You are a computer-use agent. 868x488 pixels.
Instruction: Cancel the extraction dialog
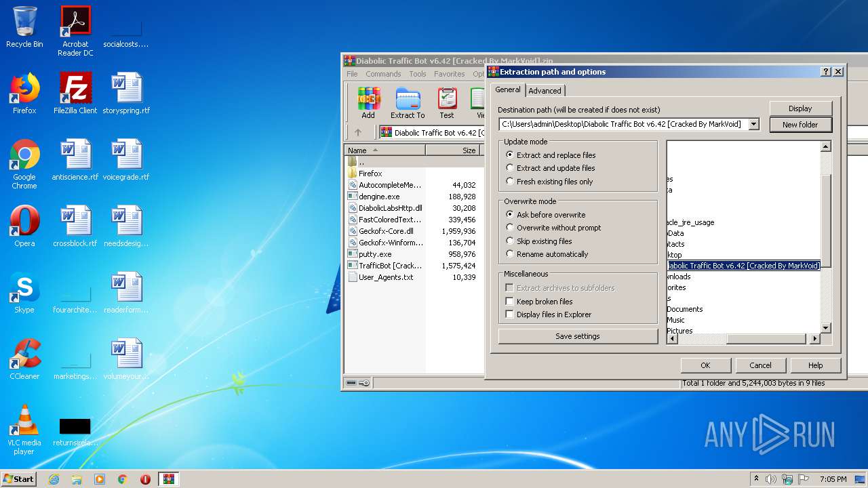[760, 365]
